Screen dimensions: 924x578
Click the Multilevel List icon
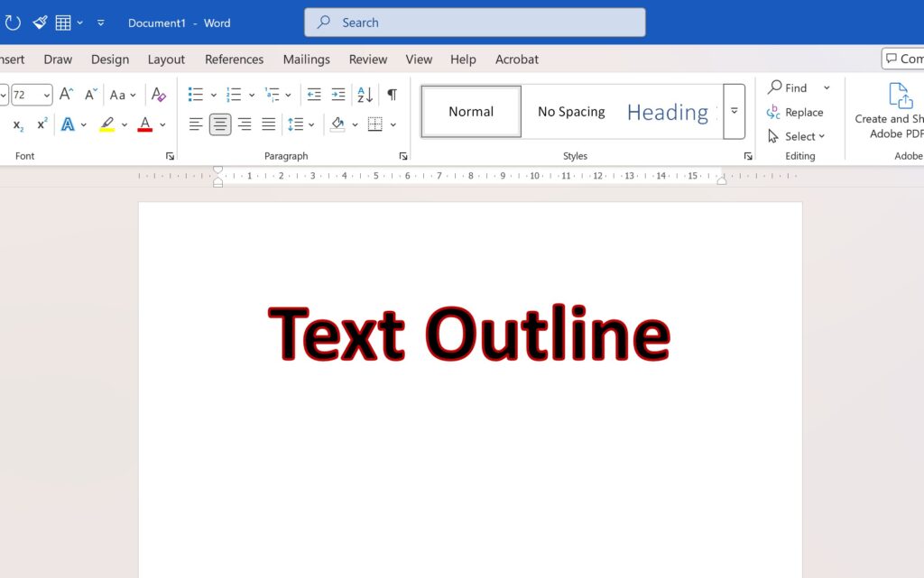coord(272,94)
